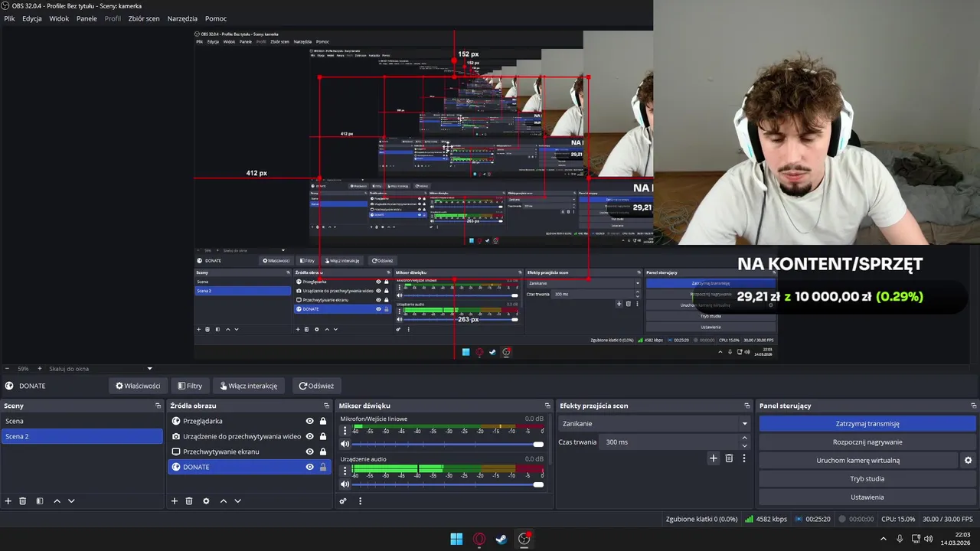Adjust Urządzenie audio volume slider

448,484
